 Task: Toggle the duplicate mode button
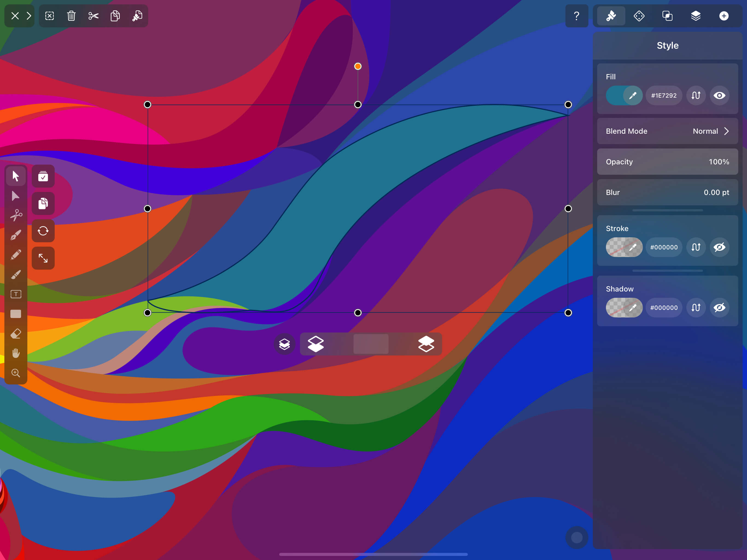click(x=43, y=204)
